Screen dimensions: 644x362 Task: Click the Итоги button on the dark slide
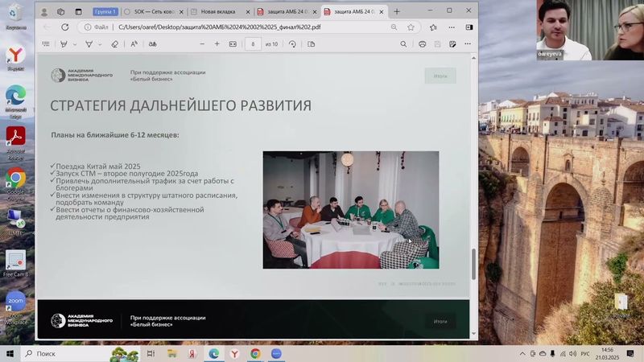[x=440, y=321]
